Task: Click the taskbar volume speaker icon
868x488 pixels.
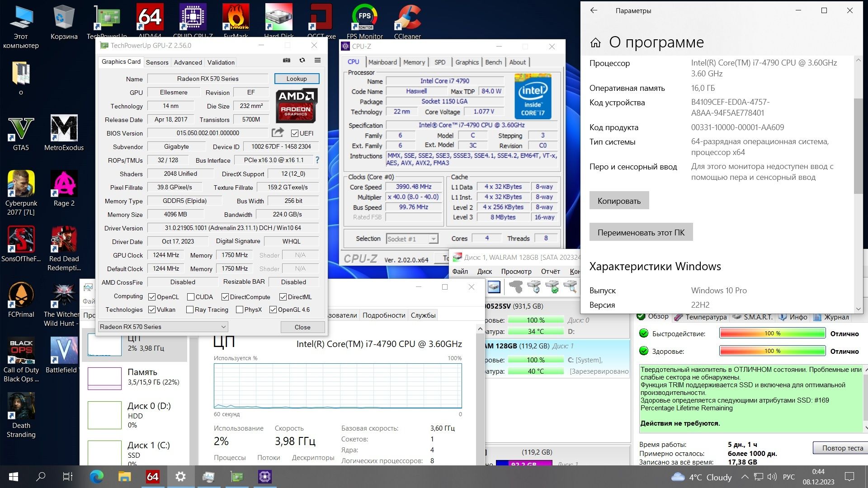Action: click(772, 477)
